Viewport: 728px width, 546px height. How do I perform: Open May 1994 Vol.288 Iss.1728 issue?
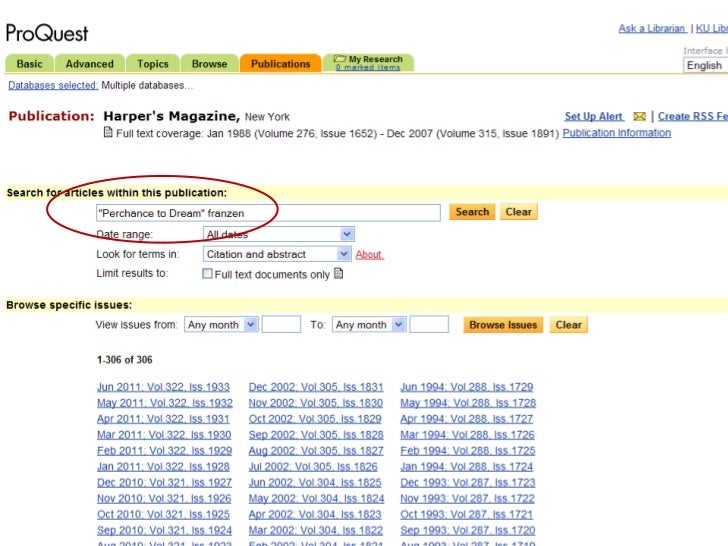[x=468, y=403]
